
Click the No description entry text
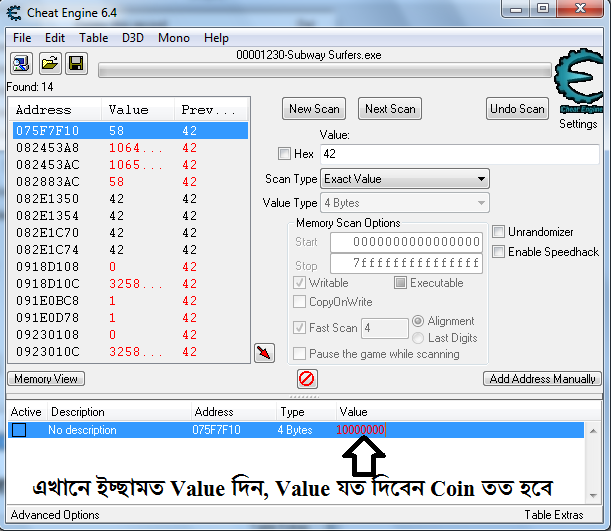point(82,430)
